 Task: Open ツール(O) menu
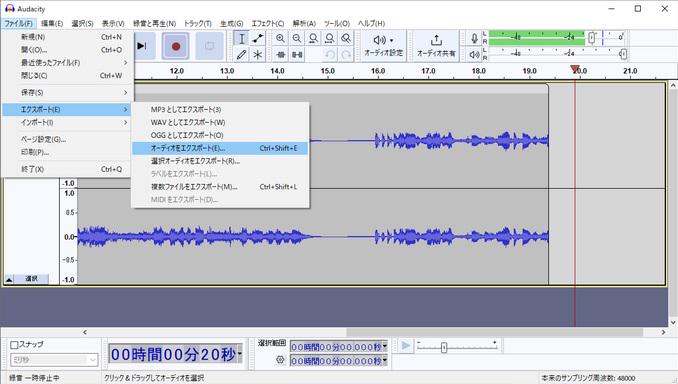[x=337, y=23]
